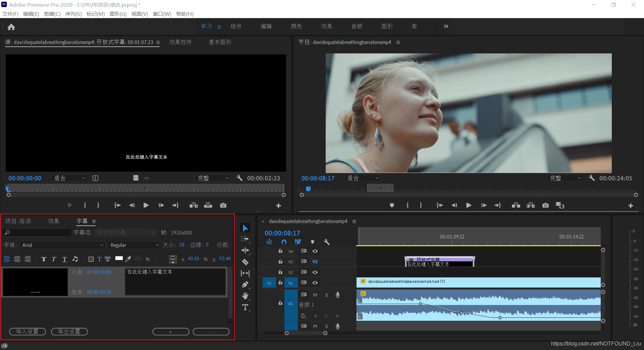Open source playback resolution 完整 dropdown
This screenshot has height=350, width=644.
[213, 178]
